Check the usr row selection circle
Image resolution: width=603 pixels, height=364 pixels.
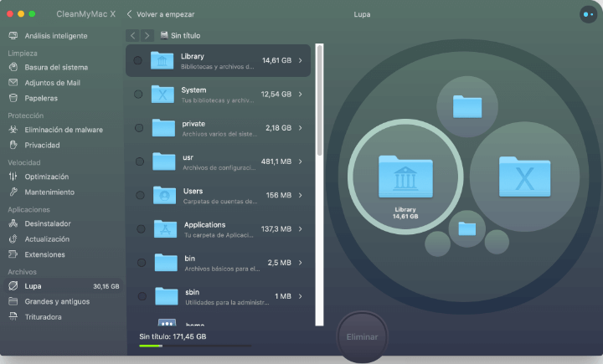(x=140, y=161)
